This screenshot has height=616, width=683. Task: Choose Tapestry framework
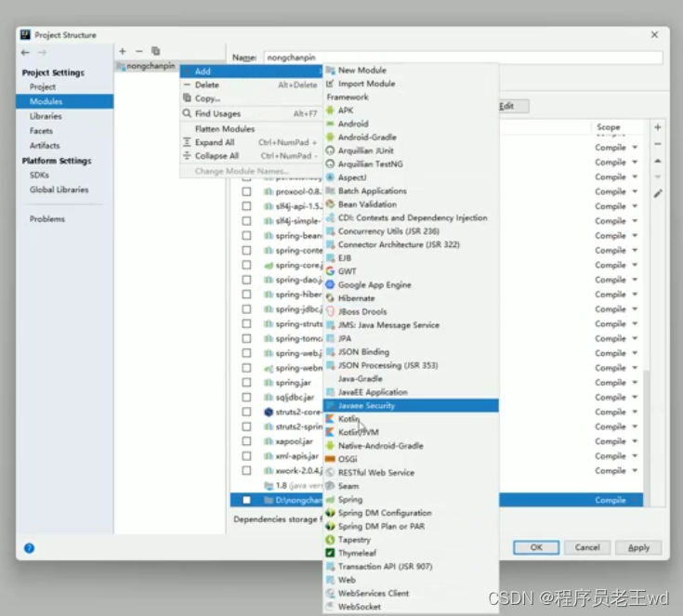tap(411, 540)
